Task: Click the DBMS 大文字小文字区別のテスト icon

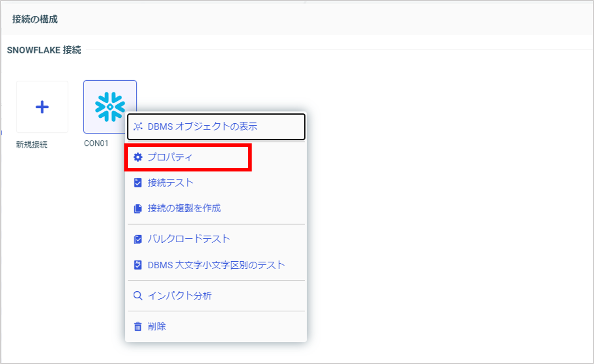Action: point(138,265)
